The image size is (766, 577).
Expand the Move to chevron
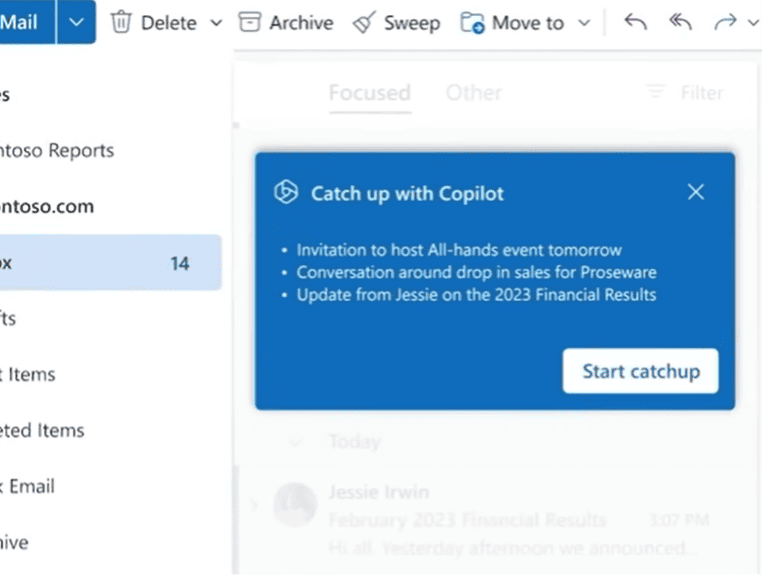coord(584,23)
